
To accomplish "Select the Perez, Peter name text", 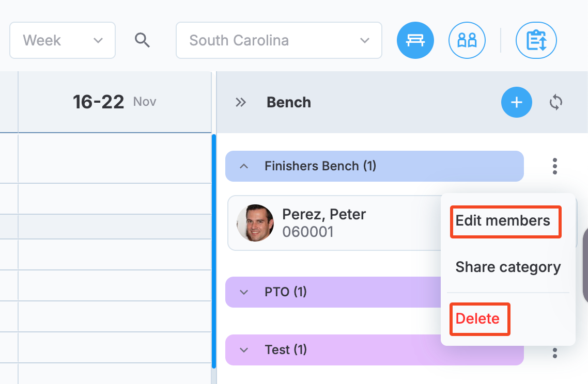I will 323,214.
